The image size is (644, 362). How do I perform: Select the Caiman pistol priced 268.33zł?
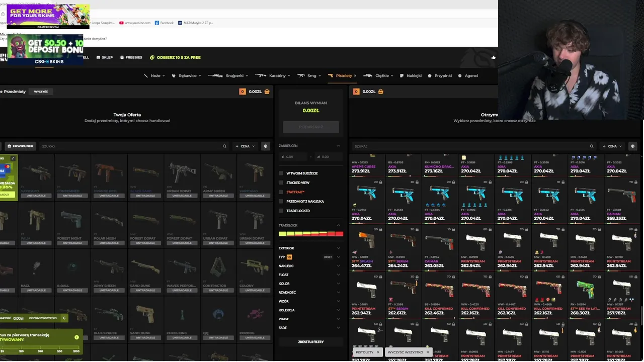pos(621,200)
